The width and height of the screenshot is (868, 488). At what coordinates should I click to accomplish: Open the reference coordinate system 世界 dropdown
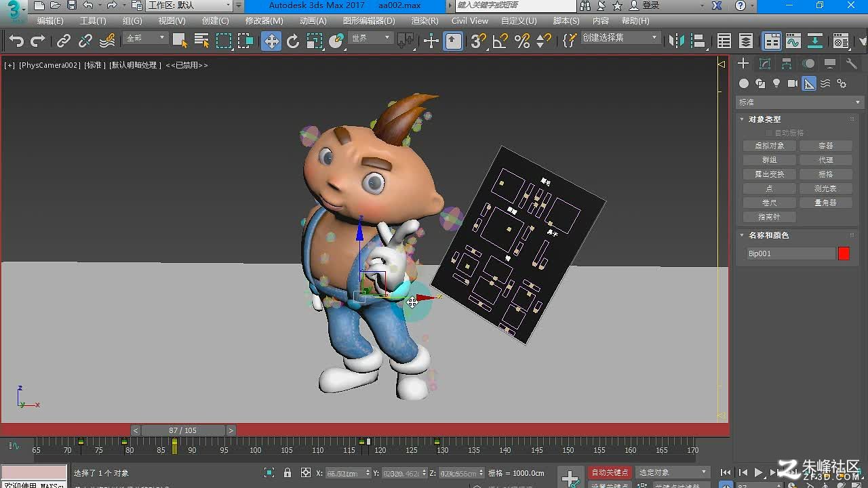pyautogui.click(x=371, y=38)
